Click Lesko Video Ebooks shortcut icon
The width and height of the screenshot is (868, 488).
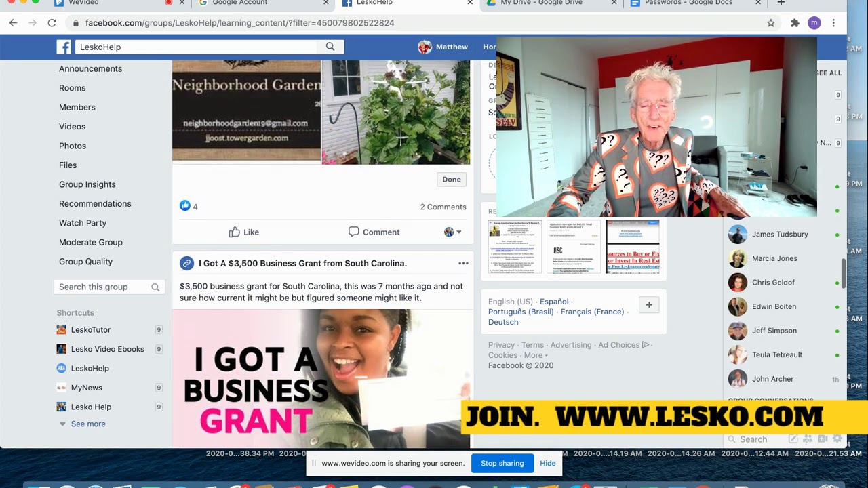coord(62,349)
